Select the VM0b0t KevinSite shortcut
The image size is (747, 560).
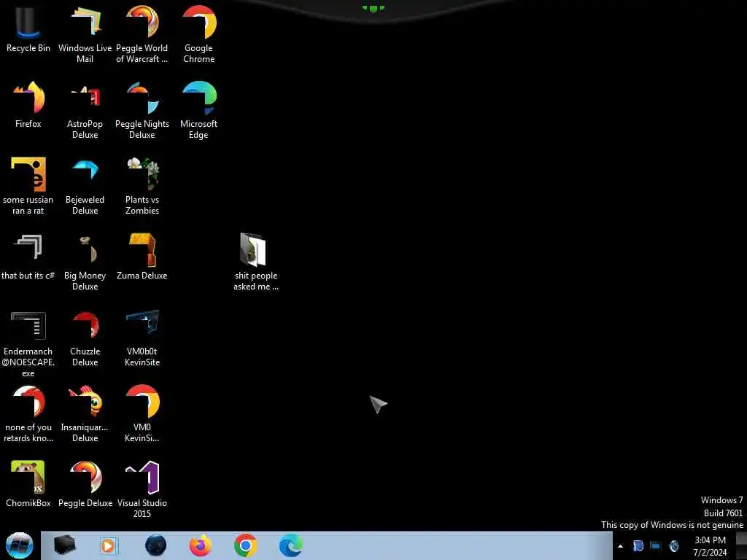click(142, 338)
